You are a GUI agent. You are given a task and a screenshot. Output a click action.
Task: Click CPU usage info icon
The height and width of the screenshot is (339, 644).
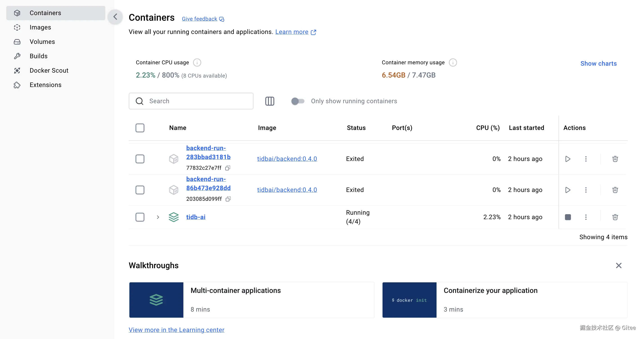[x=197, y=62]
